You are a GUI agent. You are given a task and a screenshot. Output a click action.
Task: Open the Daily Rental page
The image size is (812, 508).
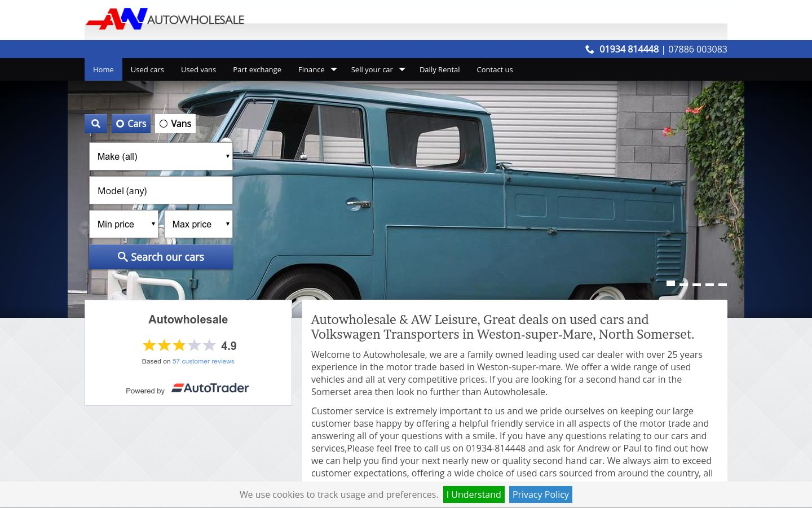[440, 69]
